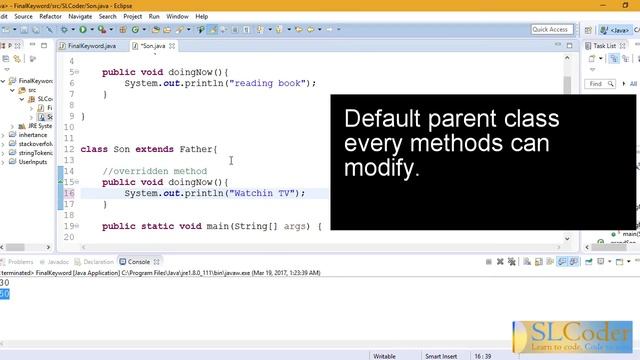
Task: Open dropdown next to Run button
Action: 92,29
